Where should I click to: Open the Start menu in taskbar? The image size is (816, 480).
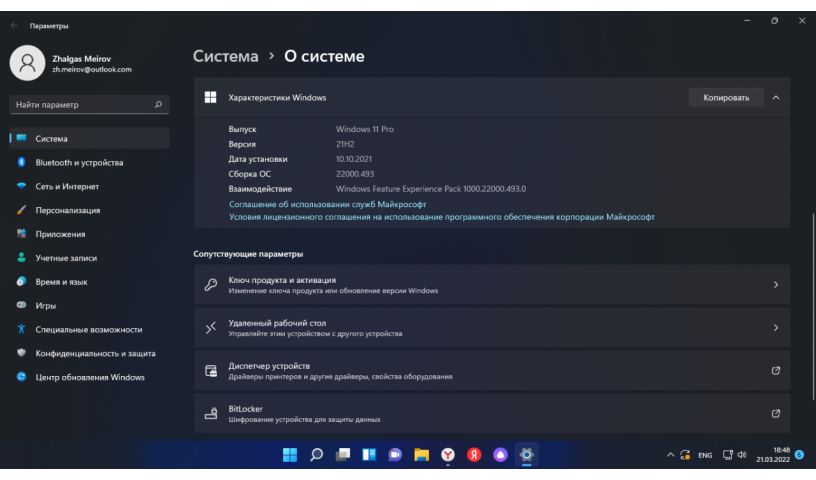click(x=290, y=455)
